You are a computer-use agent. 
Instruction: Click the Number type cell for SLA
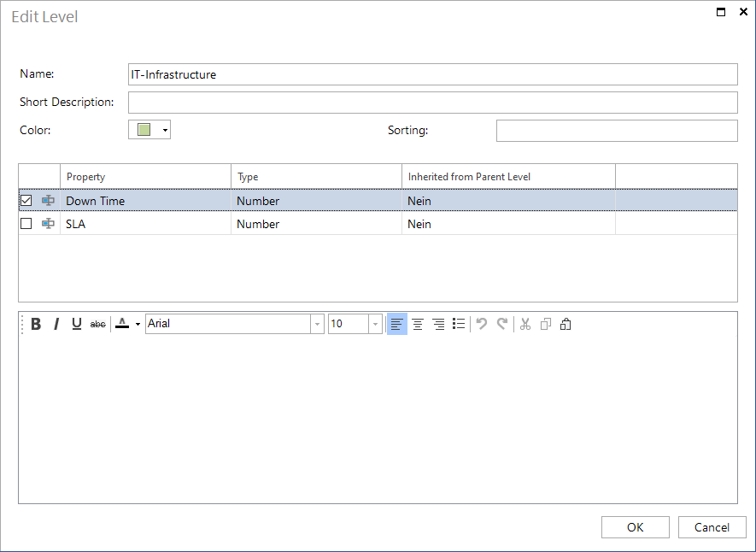(316, 224)
